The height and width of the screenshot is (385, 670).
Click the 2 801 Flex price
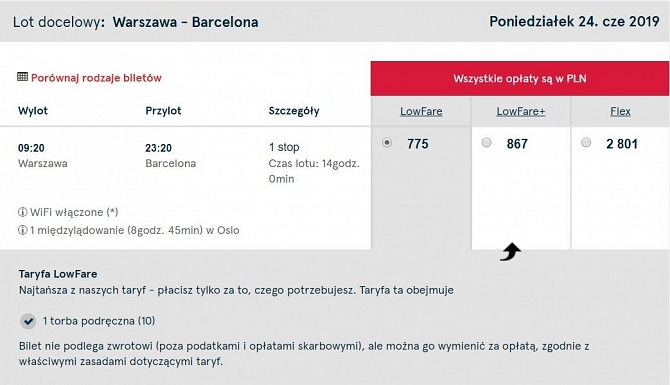pyautogui.click(x=622, y=144)
